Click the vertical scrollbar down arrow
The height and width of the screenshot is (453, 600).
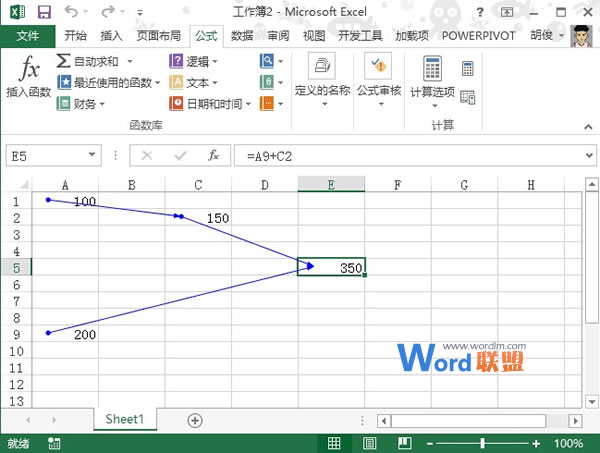592,402
